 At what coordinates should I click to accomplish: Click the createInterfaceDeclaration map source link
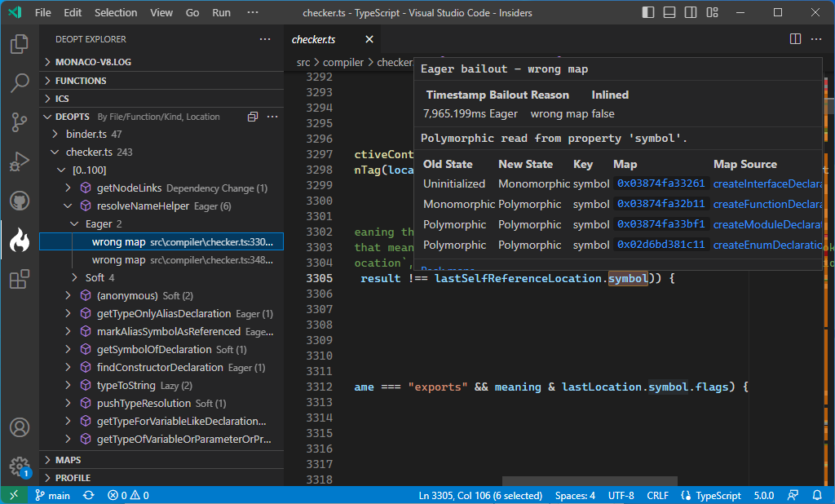coord(767,184)
